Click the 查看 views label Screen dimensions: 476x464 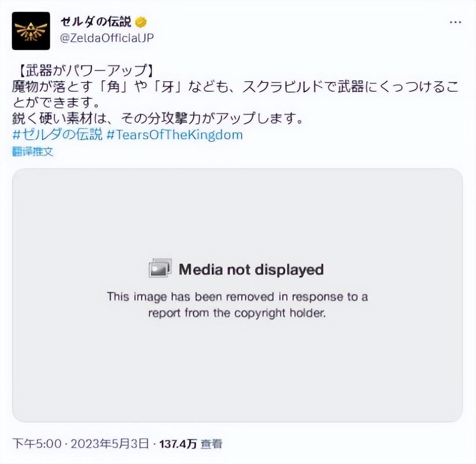pos(212,444)
